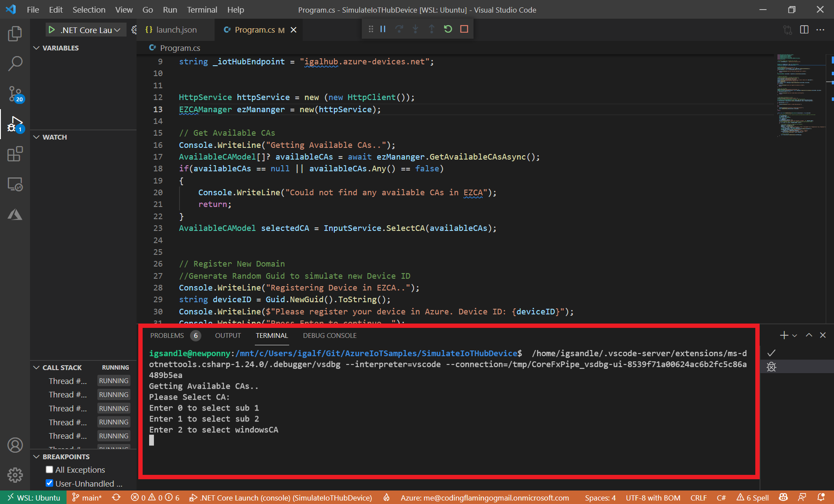The image size is (834, 504).
Task: Click the Copilot-style face icon in status bar
Action: (783, 497)
